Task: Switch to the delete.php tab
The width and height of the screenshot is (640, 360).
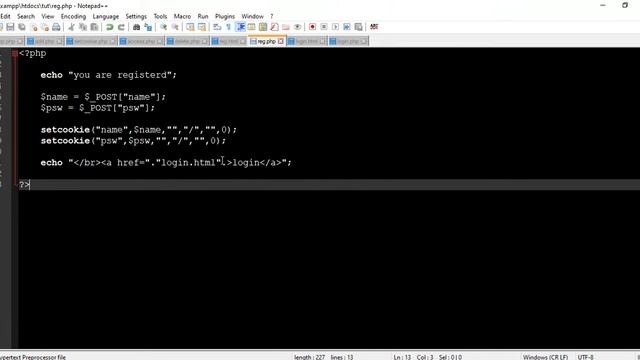Action: 187,41
